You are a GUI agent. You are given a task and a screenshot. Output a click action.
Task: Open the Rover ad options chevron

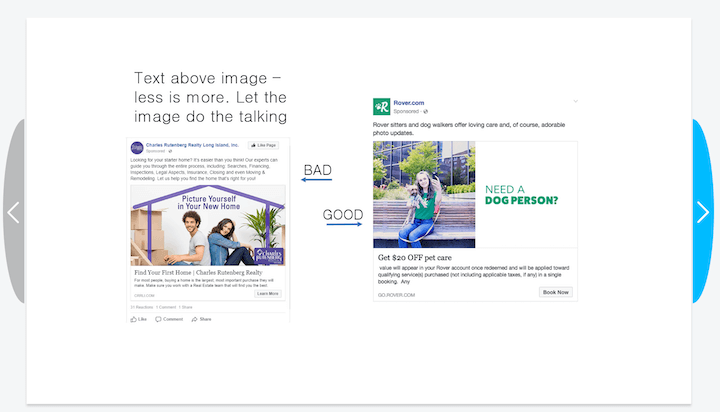tap(574, 103)
